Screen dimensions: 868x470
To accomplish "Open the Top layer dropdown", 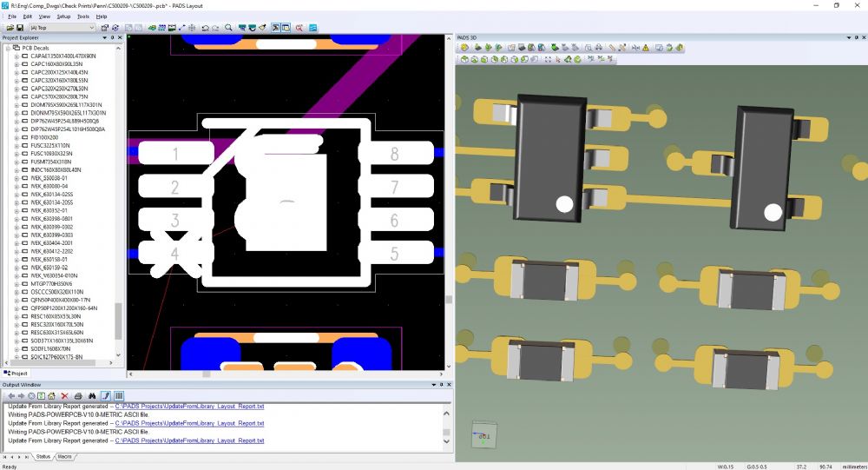I will 62,28.
